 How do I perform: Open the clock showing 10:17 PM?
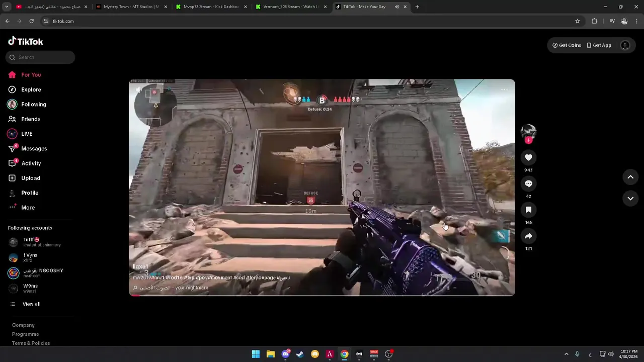pos(629,354)
